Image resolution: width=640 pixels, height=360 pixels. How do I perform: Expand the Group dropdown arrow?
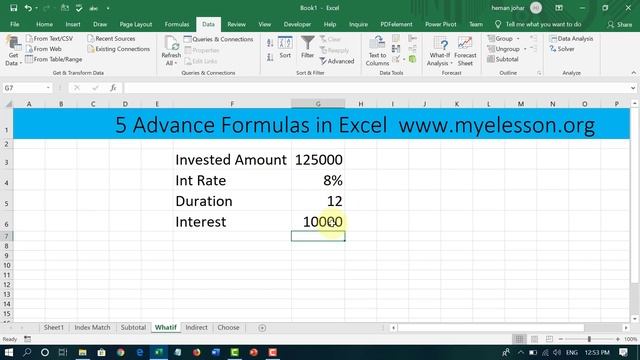pos(518,38)
